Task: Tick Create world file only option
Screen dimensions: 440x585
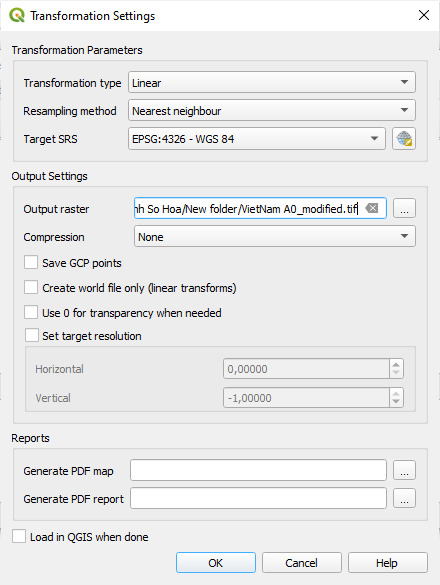Action: (x=31, y=288)
